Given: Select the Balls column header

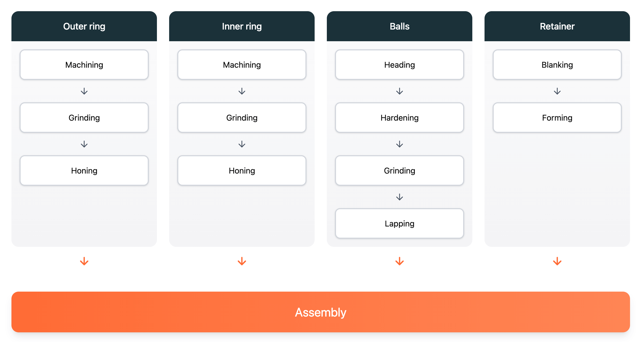Looking at the screenshot, I should [400, 26].
